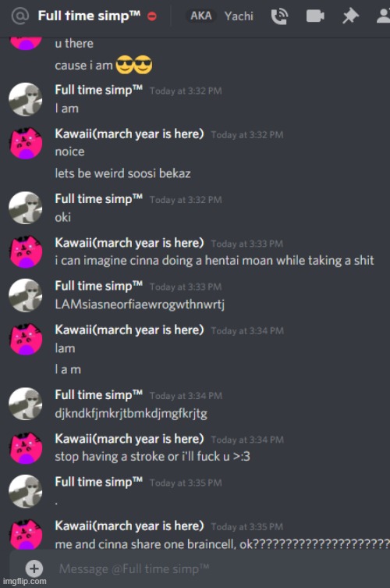390x588 pixels.
Task: Select the 'stop having a stroke' message
Action: 152,456
